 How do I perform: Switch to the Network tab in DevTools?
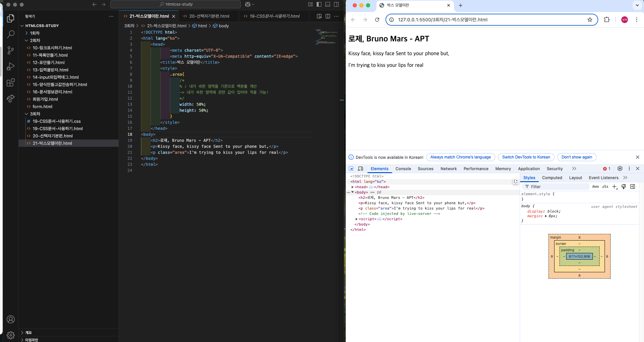pyautogui.click(x=449, y=169)
